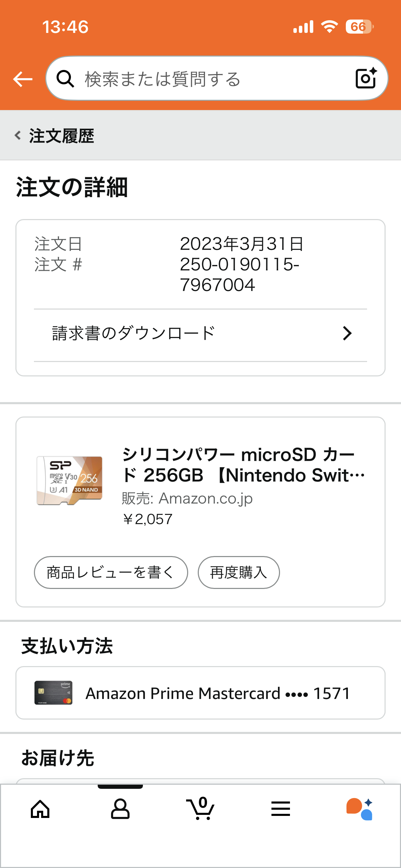Tap the Mastercard card image
401x868 pixels.
pos(53,693)
